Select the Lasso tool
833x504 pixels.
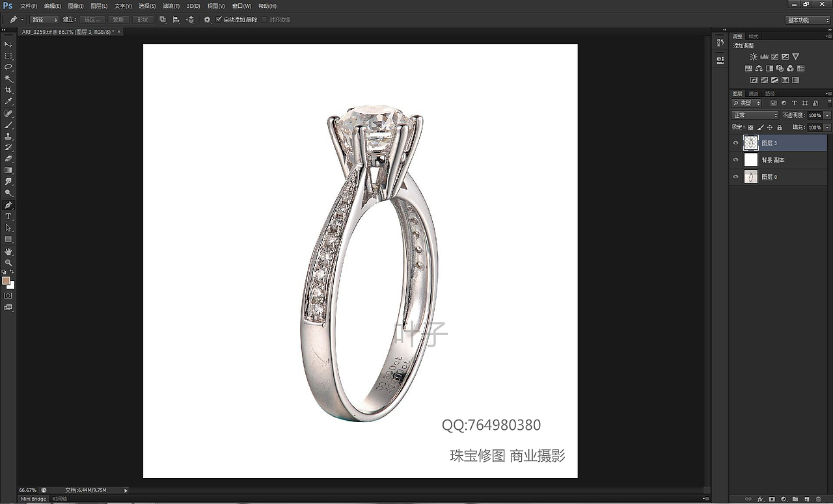pyautogui.click(x=8, y=67)
